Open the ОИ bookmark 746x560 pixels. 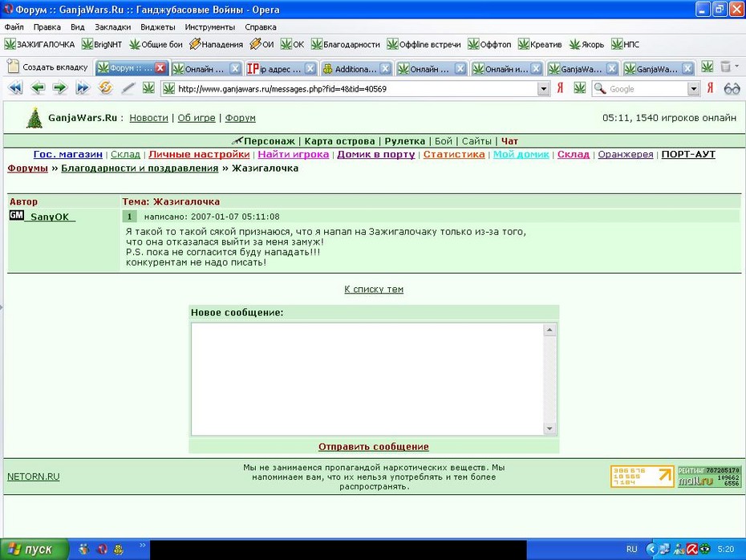pos(262,45)
